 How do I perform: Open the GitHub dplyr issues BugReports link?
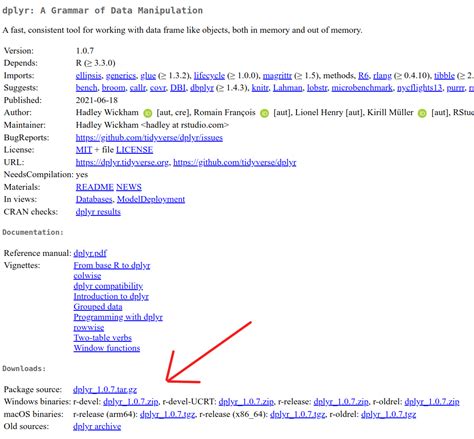[x=149, y=138]
